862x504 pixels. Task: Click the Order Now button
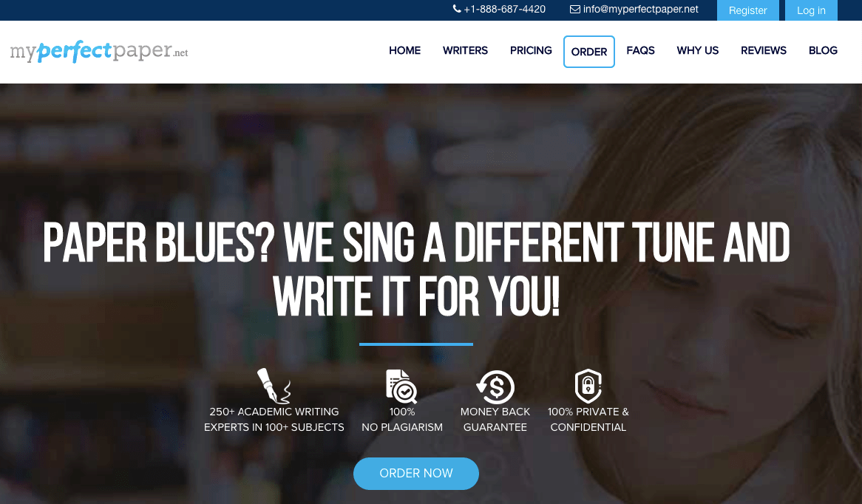[x=416, y=473]
